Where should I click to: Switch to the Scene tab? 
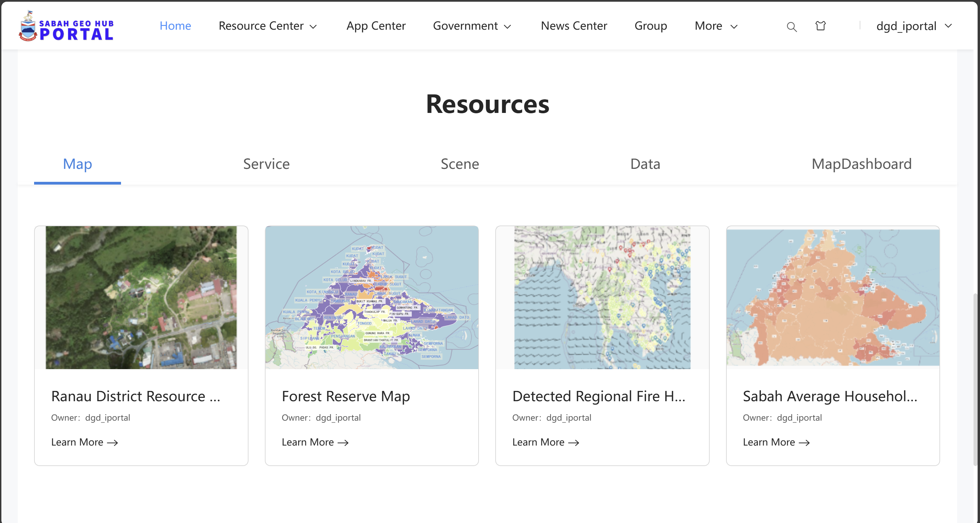[460, 164]
